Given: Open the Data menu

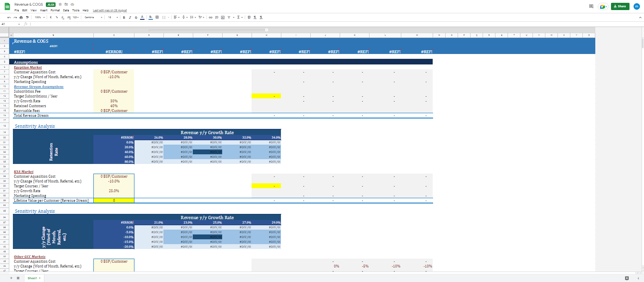Looking at the screenshot, I should point(66,10).
